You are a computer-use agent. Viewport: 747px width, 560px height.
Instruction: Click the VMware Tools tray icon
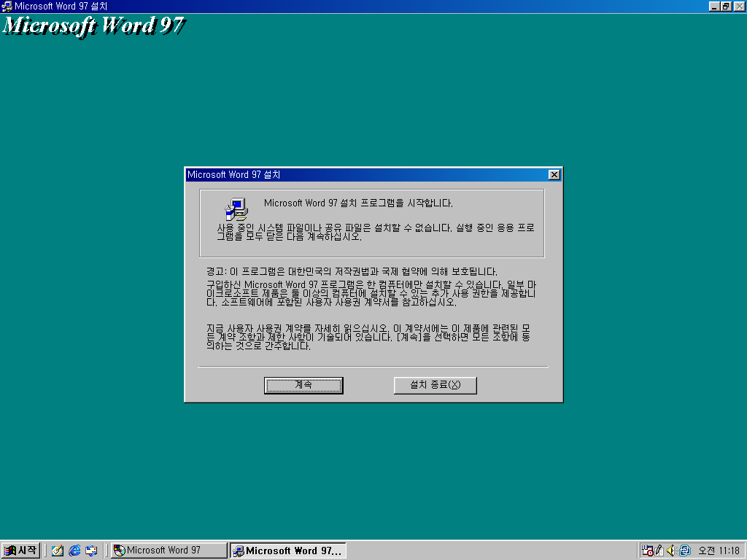(x=684, y=551)
